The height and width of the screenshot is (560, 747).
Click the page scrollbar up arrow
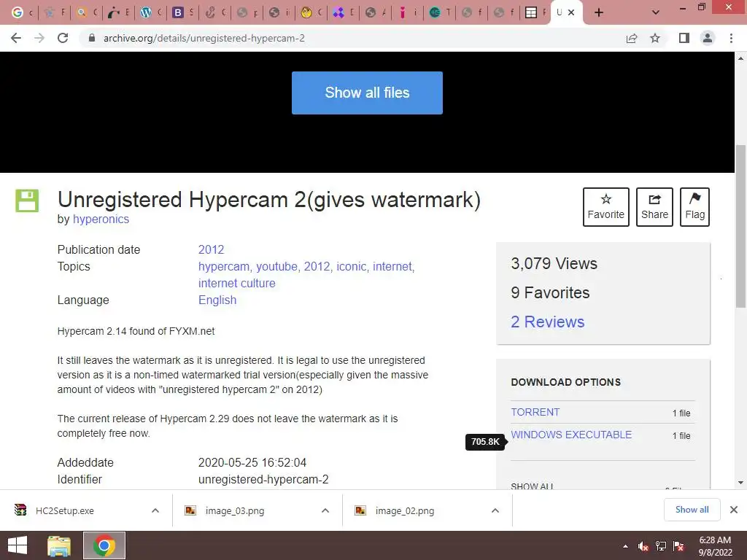point(741,58)
